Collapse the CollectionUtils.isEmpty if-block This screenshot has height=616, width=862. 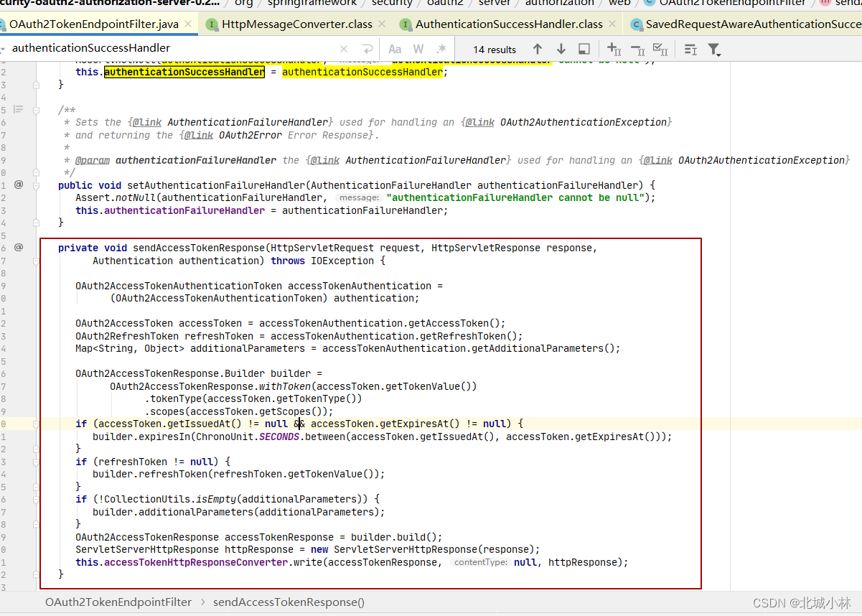click(x=36, y=499)
